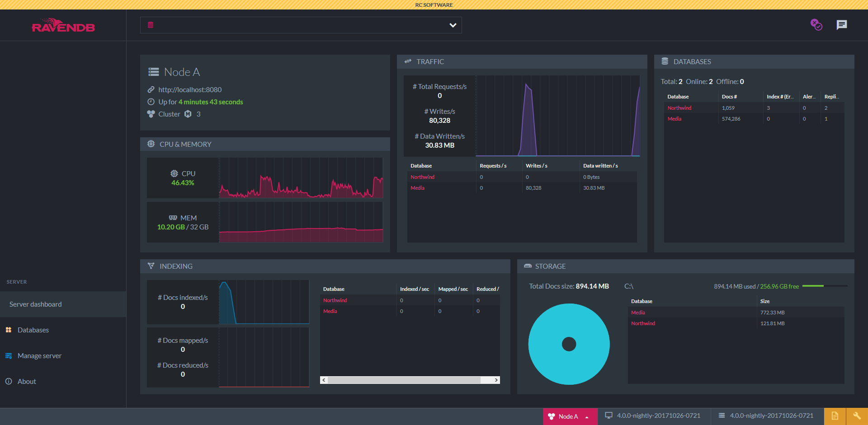Click the Storage panel drive icon
The height and width of the screenshot is (425, 868).
[528, 266]
